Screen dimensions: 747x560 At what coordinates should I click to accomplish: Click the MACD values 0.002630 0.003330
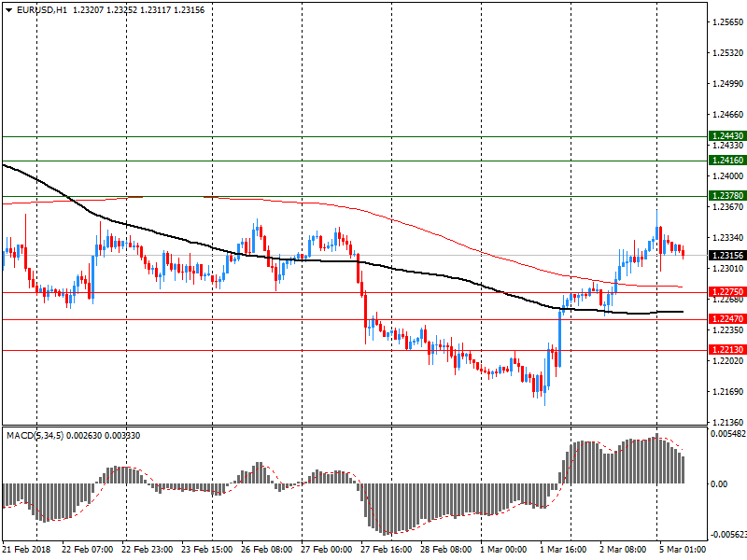click(104, 436)
